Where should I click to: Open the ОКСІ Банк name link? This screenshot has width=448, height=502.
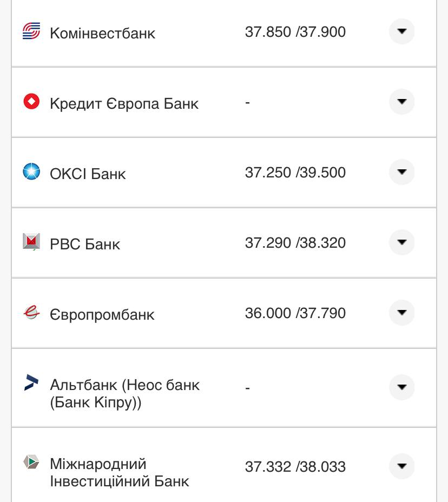[x=88, y=174]
